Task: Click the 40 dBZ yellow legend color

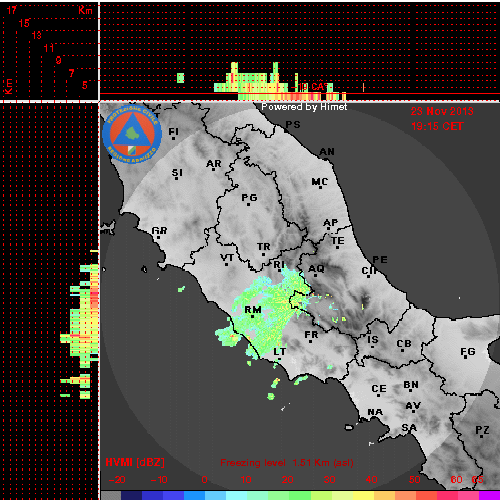Action: pyautogui.click(x=364, y=495)
